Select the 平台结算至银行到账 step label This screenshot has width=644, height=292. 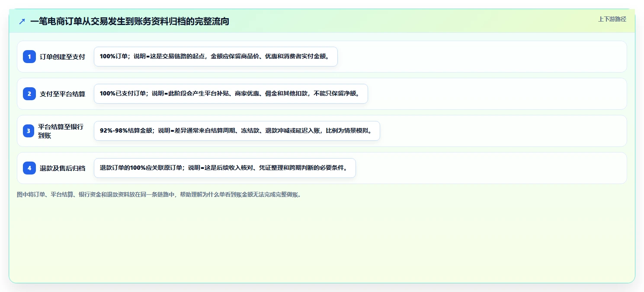(61, 131)
